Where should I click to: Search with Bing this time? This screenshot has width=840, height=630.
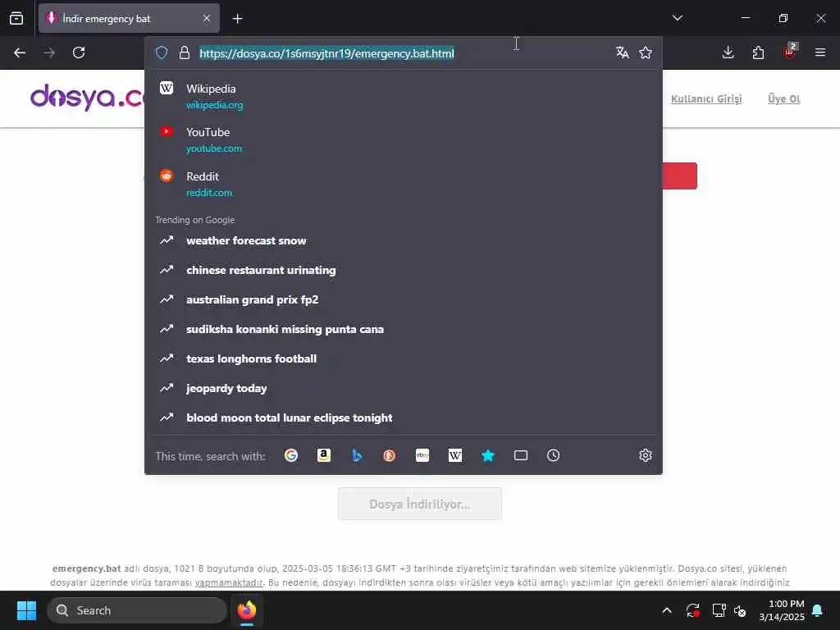point(357,455)
